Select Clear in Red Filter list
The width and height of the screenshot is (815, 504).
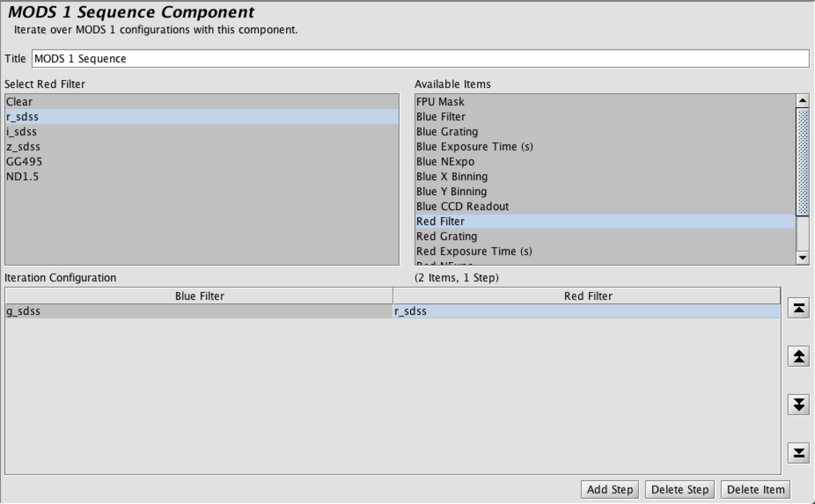[x=202, y=102]
